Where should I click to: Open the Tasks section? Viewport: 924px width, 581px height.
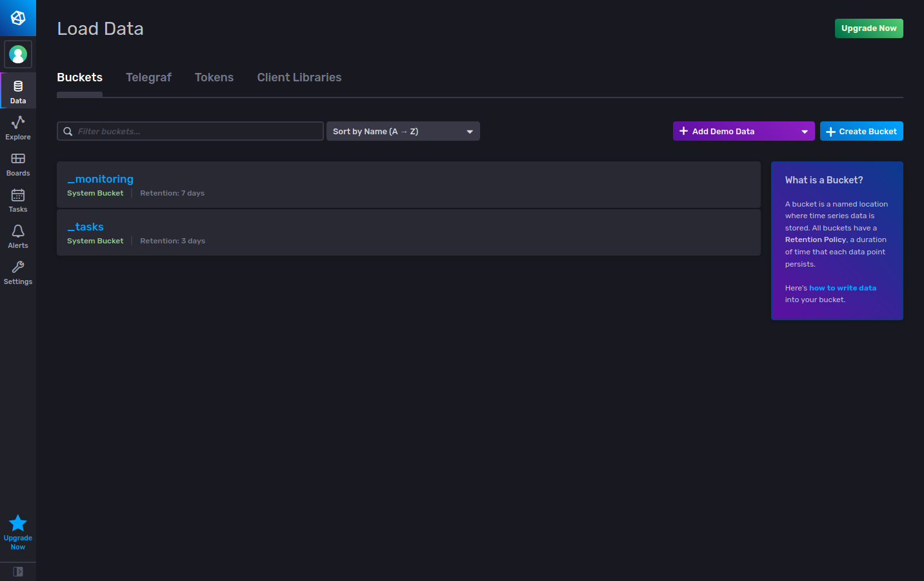click(18, 200)
